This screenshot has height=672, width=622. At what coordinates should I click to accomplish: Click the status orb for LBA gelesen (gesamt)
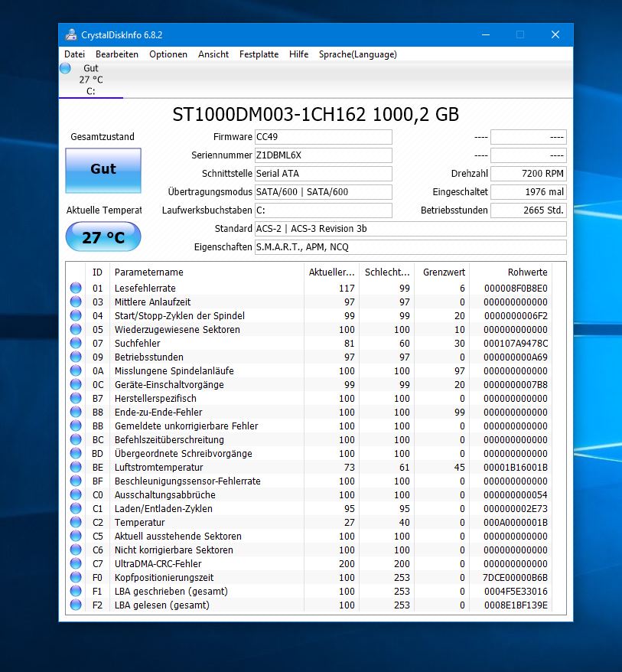[x=76, y=605]
